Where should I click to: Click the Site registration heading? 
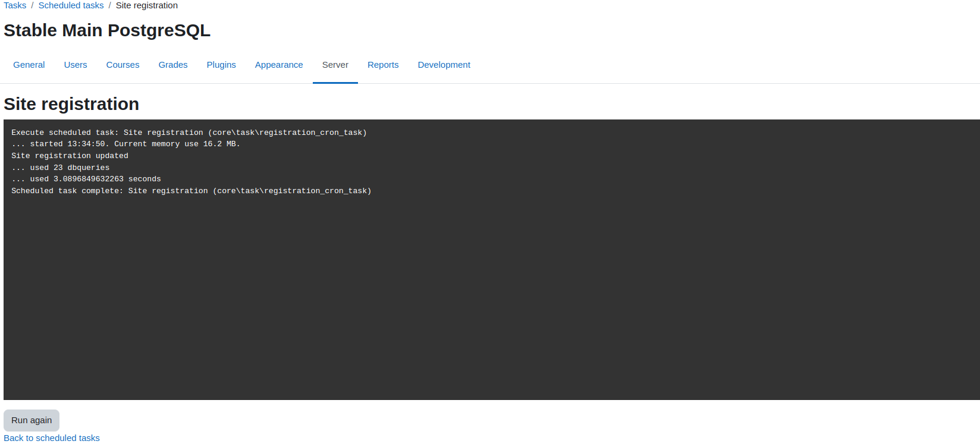tap(71, 104)
